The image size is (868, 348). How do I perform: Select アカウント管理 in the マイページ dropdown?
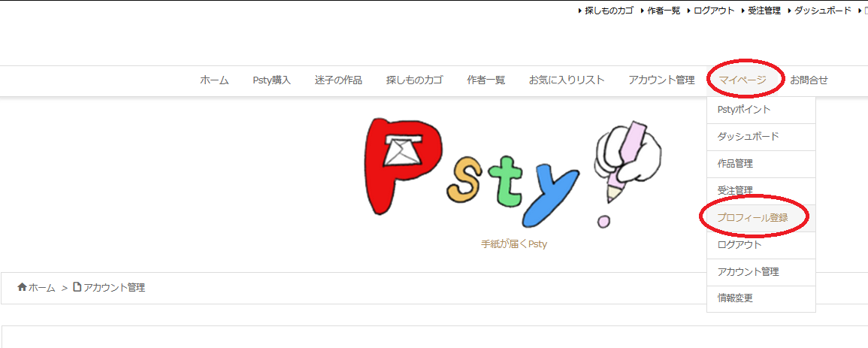click(761, 272)
